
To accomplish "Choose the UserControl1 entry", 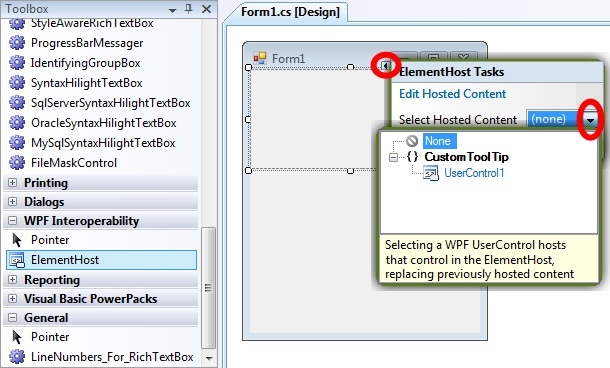I will coord(474,173).
